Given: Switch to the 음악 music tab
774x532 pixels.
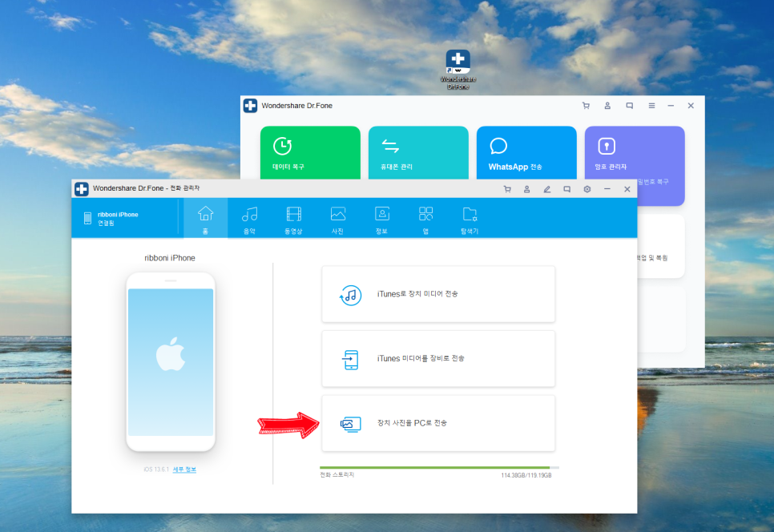Looking at the screenshot, I should [x=249, y=219].
